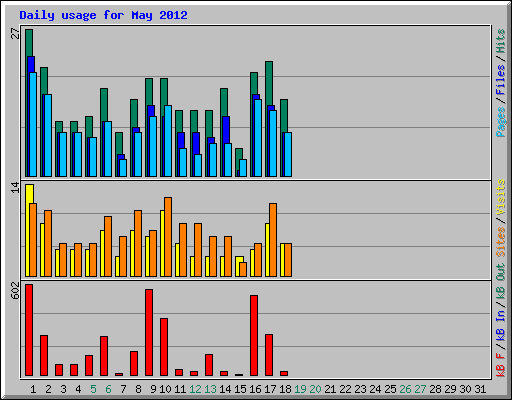Click the red kB bar for day 10
The width and height of the screenshot is (512, 400).
click(x=164, y=347)
